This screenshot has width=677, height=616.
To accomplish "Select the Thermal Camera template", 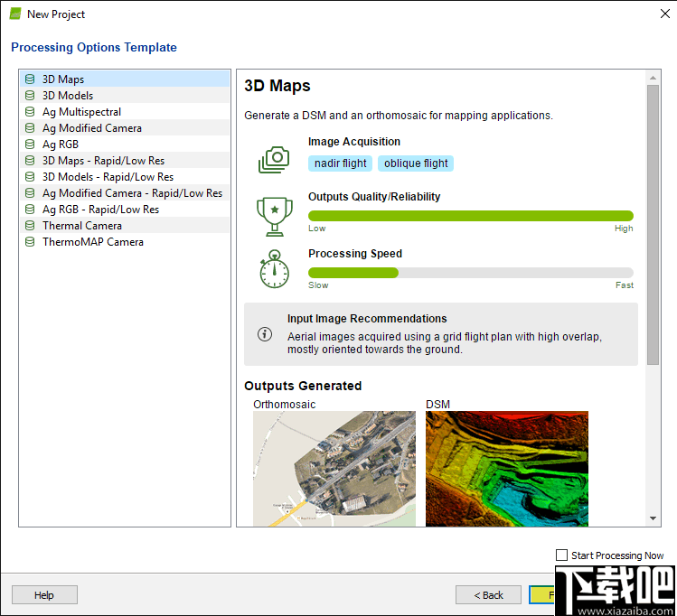I will click(x=125, y=226).
